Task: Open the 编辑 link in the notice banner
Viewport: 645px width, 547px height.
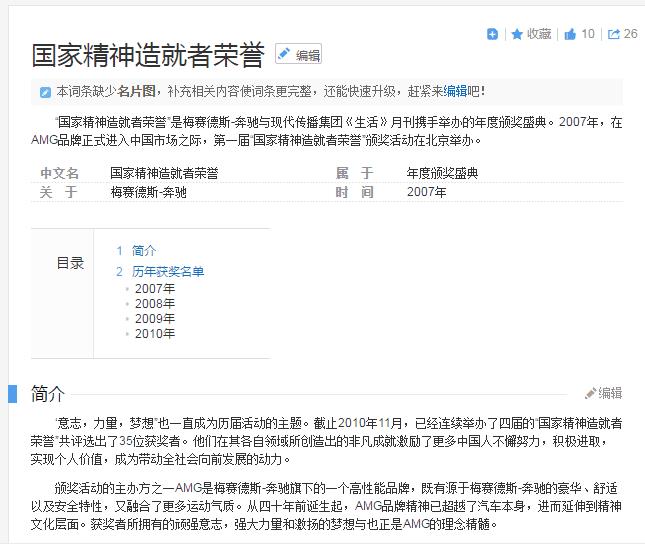Action: coord(455,91)
